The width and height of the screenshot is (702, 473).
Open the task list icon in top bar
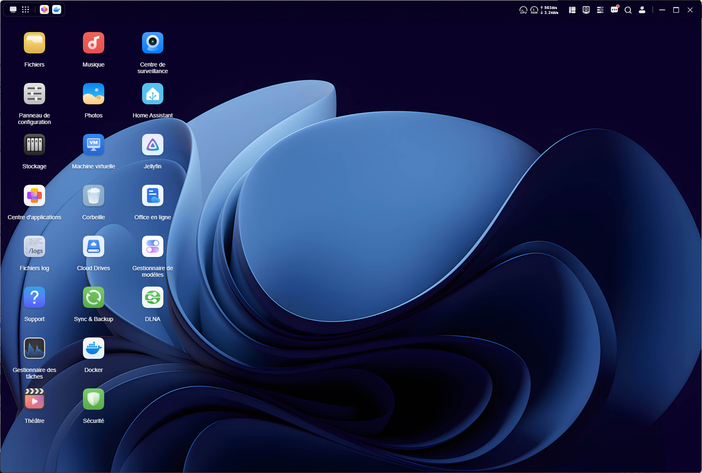tap(600, 10)
